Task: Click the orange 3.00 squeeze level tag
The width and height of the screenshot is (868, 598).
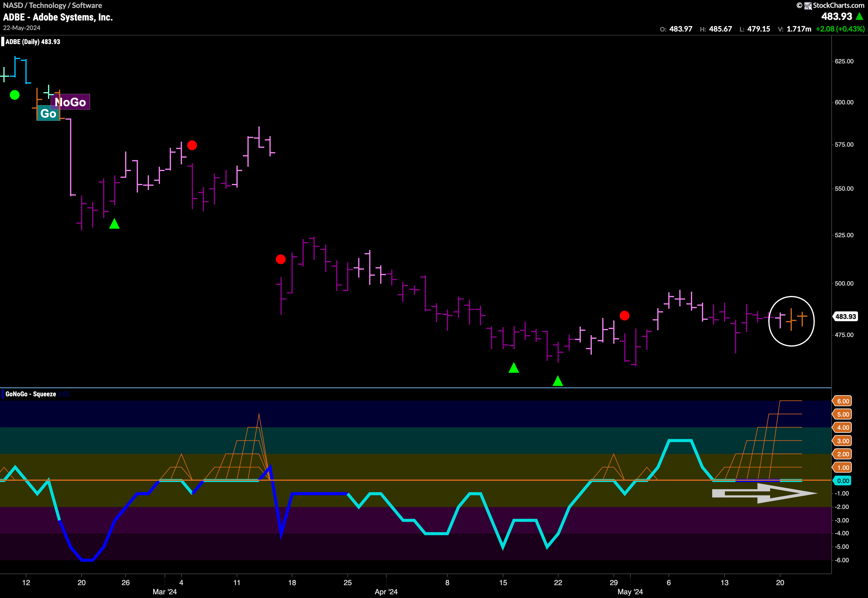Action: pyautogui.click(x=842, y=441)
